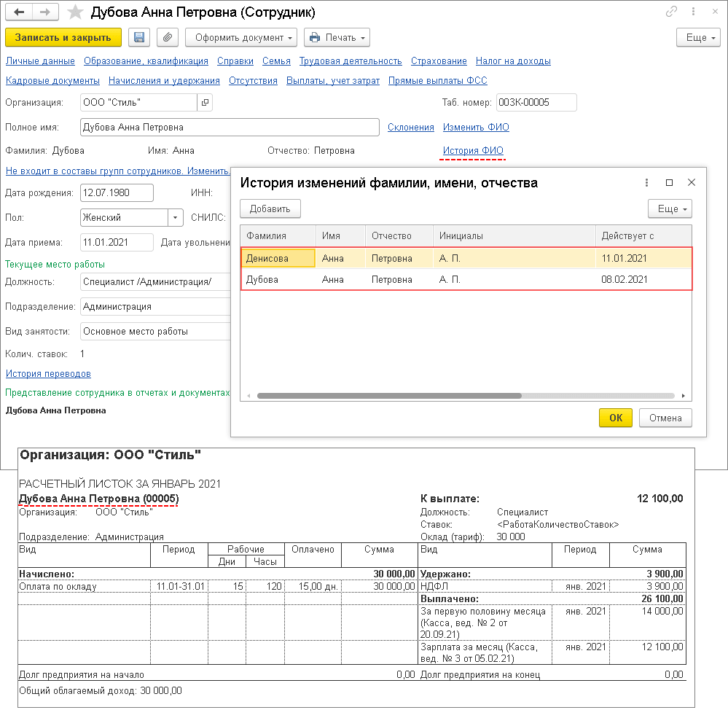The image size is (728, 710).
Task: Go to Начисления и удержания section
Action: 164,81
